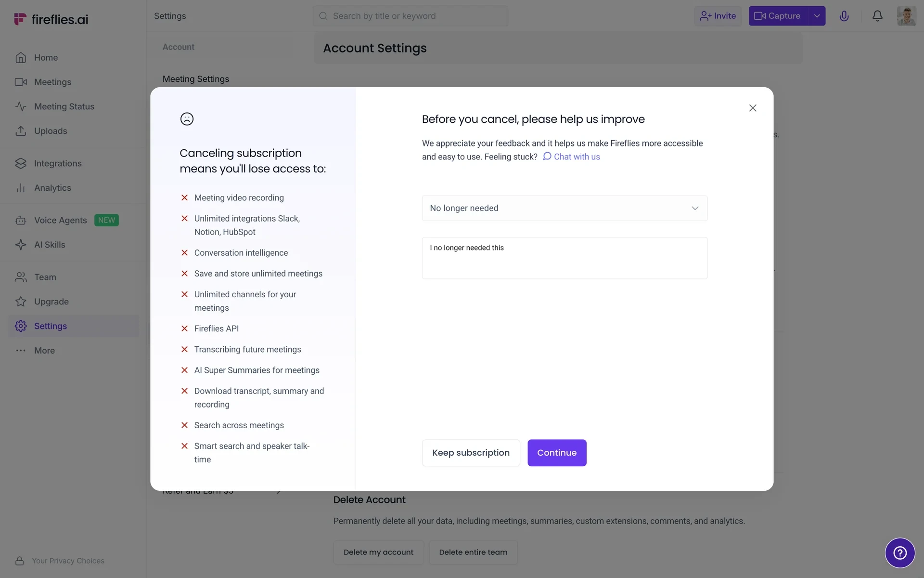The width and height of the screenshot is (924, 578).
Task: Click the help question mark button
Action: coord(900,553)
